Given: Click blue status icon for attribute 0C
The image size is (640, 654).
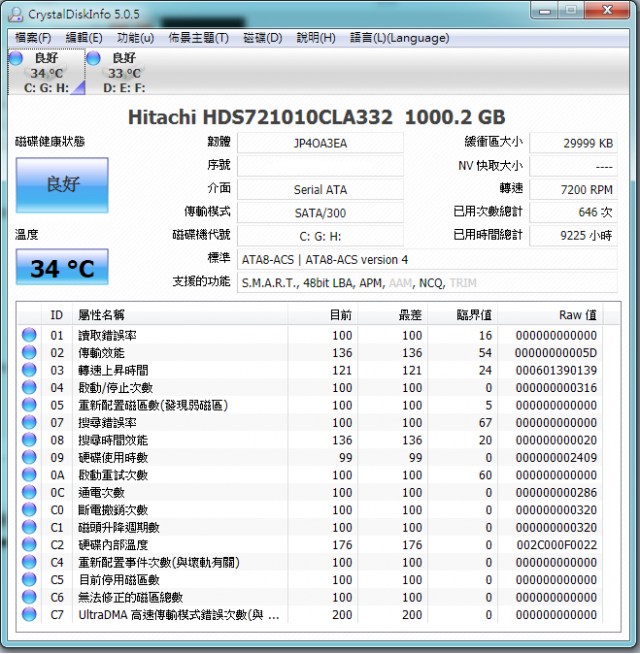Looking at the screenshot, I should [x=29, y=493].
